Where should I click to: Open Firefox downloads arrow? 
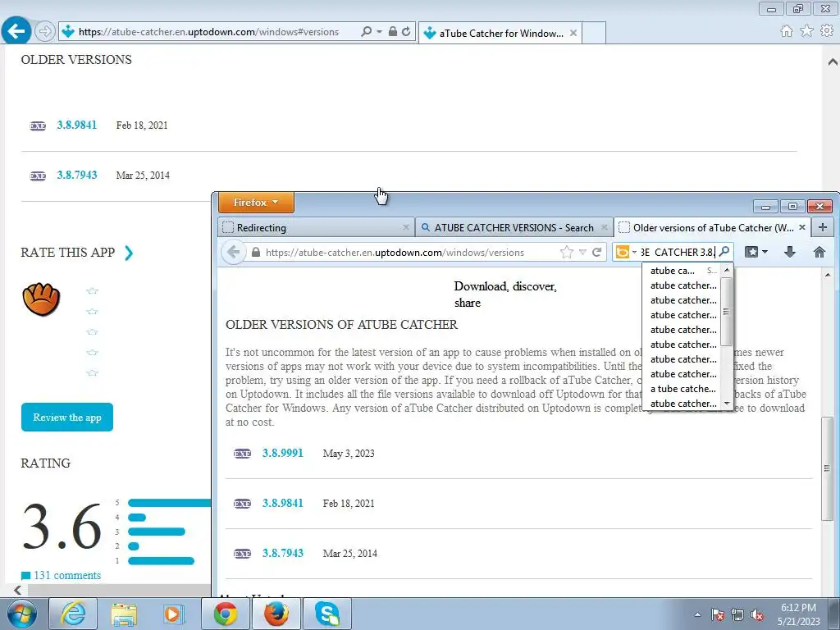tap(790, 252)
